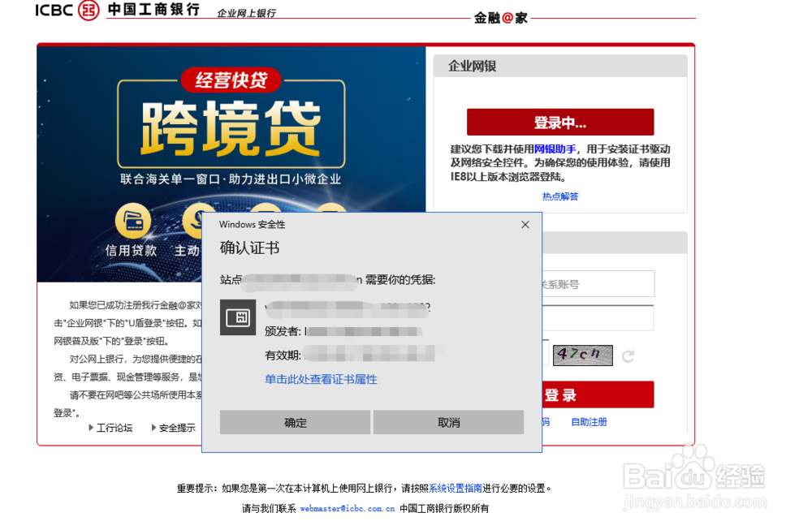
Task: Click the 登录中... red button
Action: tap(560, 122)
